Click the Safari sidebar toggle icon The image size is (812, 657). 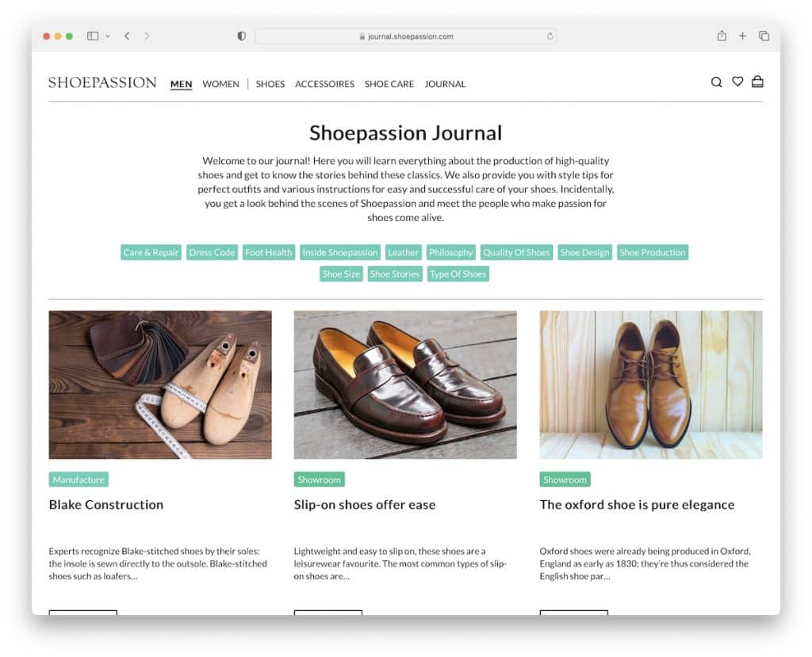93,36
